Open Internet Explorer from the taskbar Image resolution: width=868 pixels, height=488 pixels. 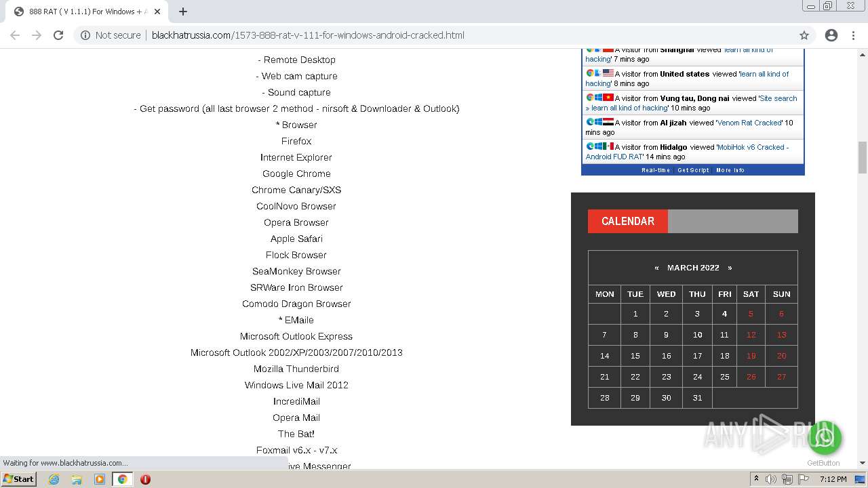coord(54,479)
